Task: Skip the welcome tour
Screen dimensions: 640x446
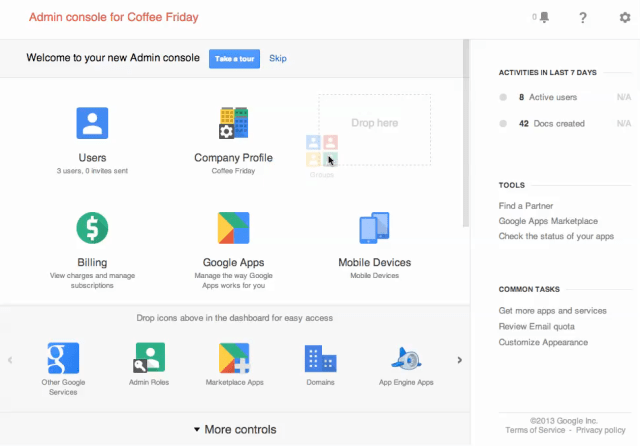Action: point(278,59)
